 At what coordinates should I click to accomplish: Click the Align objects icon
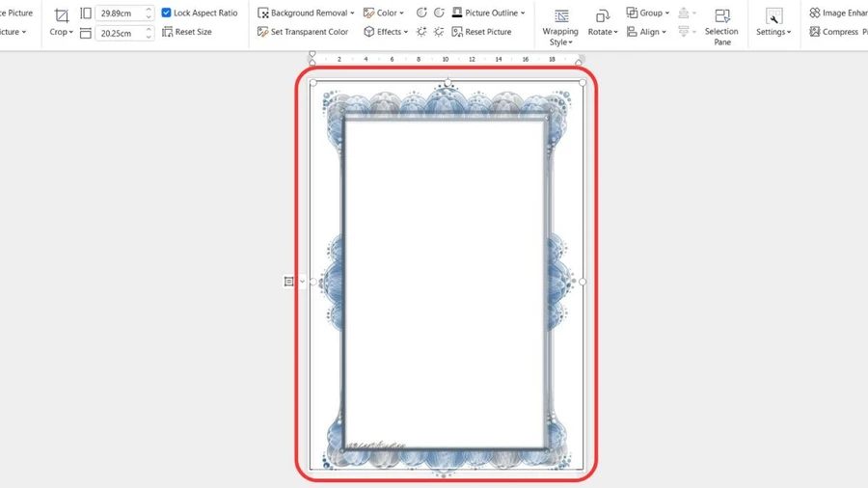click(632, 32)
